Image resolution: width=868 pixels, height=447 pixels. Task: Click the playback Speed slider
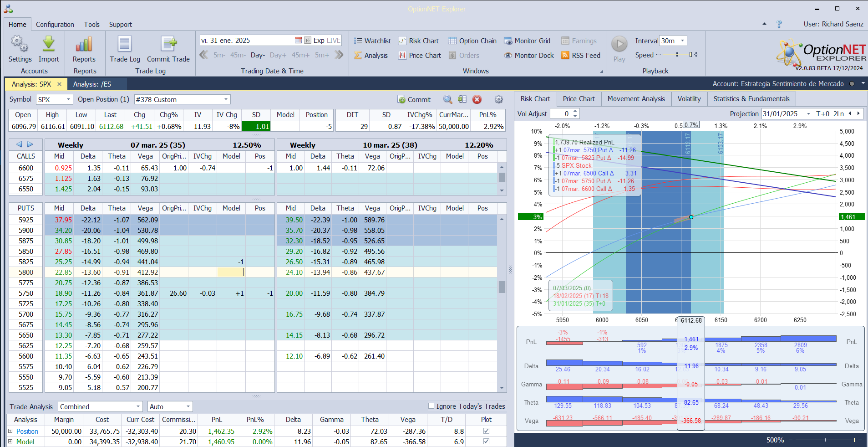677,55
